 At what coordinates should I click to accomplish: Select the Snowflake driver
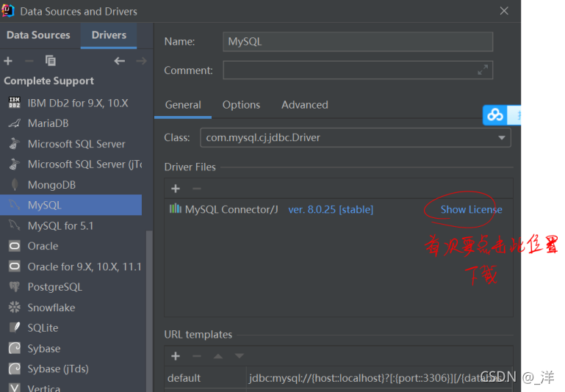[x=71, y=308]
